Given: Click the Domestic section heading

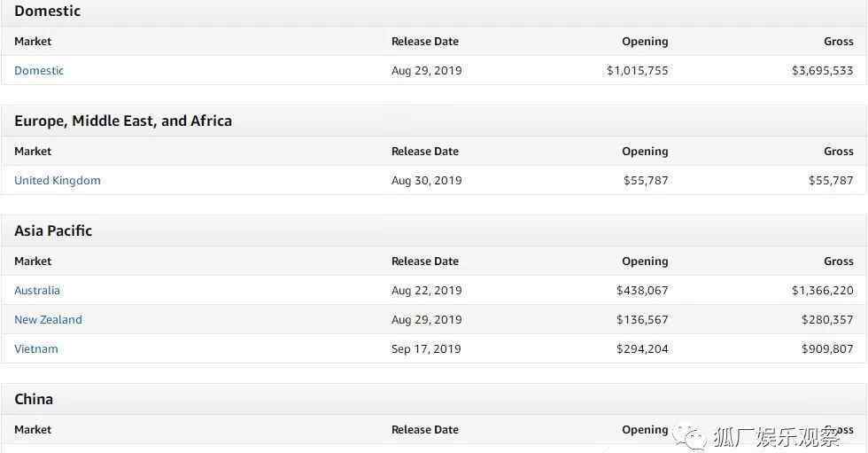Looking at the screenshot, I should click(47, 12).
